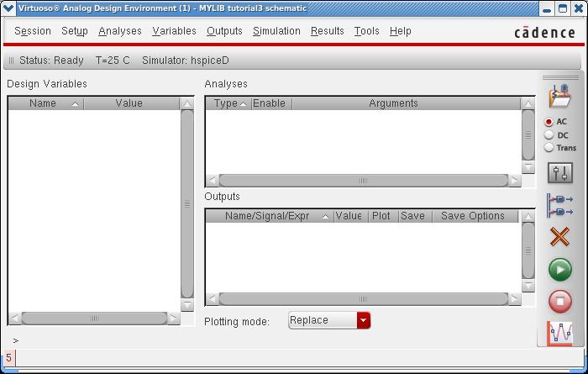Click the Value column header in Design Variables
Screen dimensions: 588x374
pyautogui.click(x=132, y=103)
